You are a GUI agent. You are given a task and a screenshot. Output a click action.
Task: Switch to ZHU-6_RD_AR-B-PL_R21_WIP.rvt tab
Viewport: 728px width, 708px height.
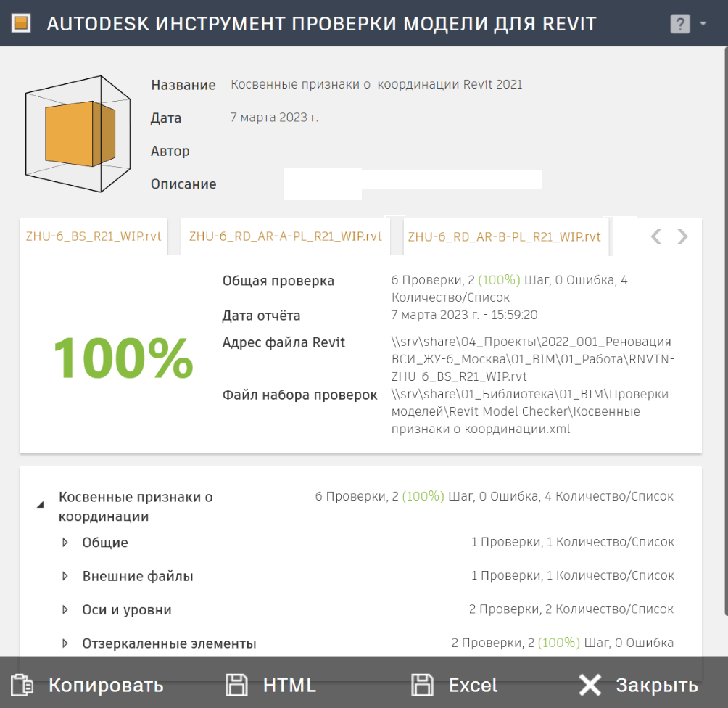(x=505, y=237)
